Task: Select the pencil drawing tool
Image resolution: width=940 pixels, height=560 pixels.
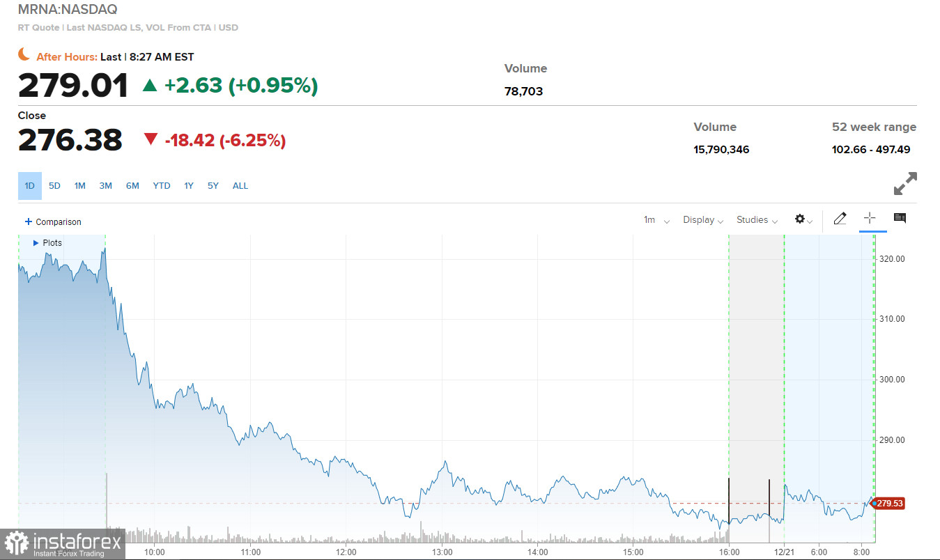Action: coord(840,219)
